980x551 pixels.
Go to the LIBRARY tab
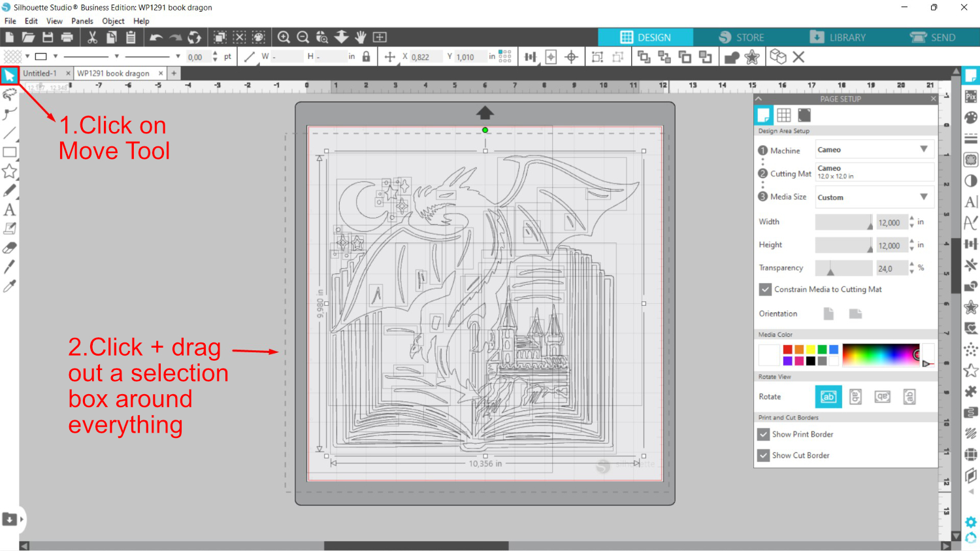coord(838,37)
